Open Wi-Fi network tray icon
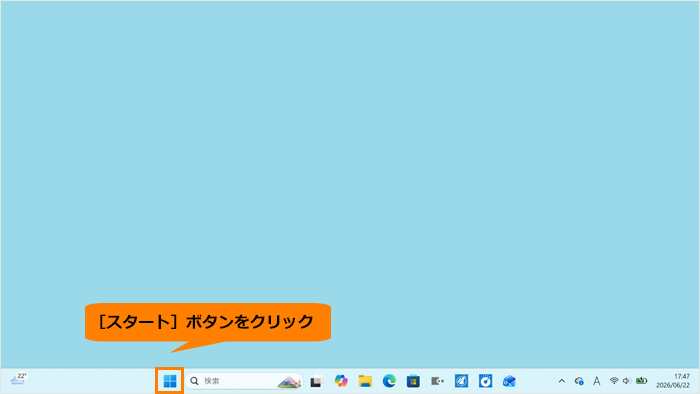This screenshot has height=394, width=700. tap(614, 381)
